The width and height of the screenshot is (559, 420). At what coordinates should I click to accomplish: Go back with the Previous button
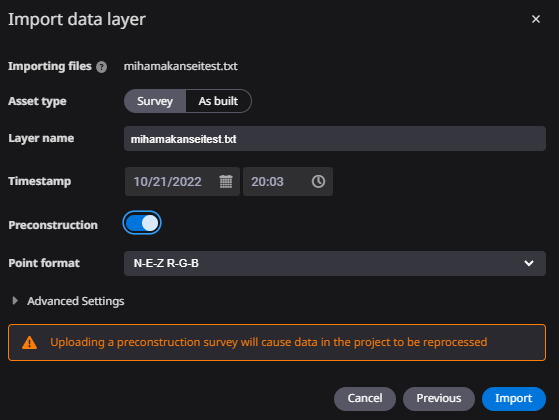(x=439, y=399)
